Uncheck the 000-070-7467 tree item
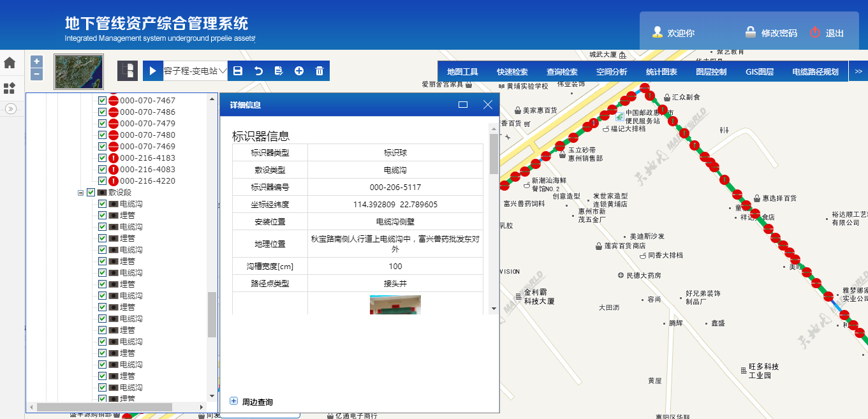This screenshot has height=419, width=868. coord(102,100)
